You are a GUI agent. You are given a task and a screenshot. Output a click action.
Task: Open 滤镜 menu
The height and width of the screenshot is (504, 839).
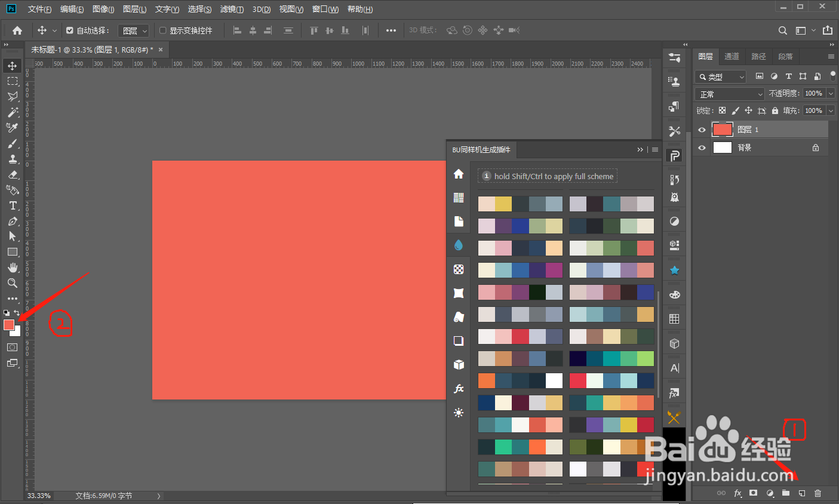tap(232, 9)
